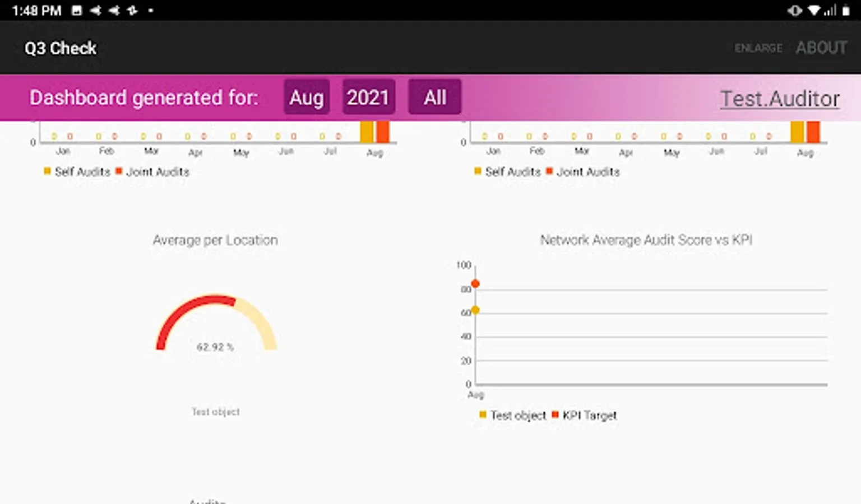
Task: Open the 2021 year selector
Action: coord(368,97)
